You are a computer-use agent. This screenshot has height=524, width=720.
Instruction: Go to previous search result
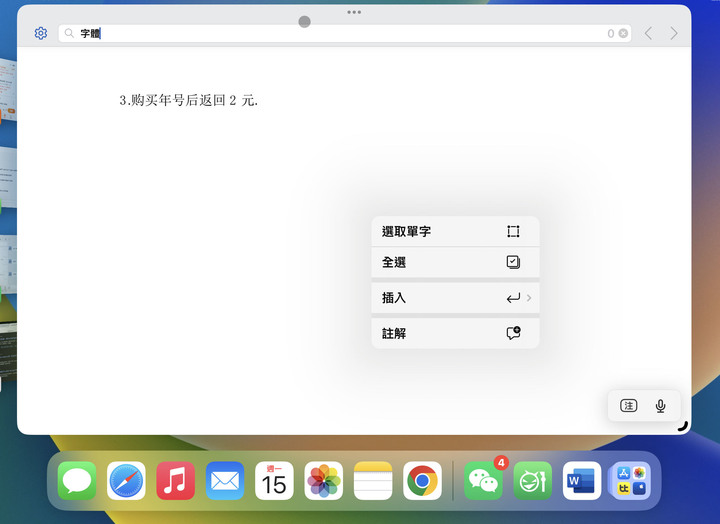click(x=648, y=33)
